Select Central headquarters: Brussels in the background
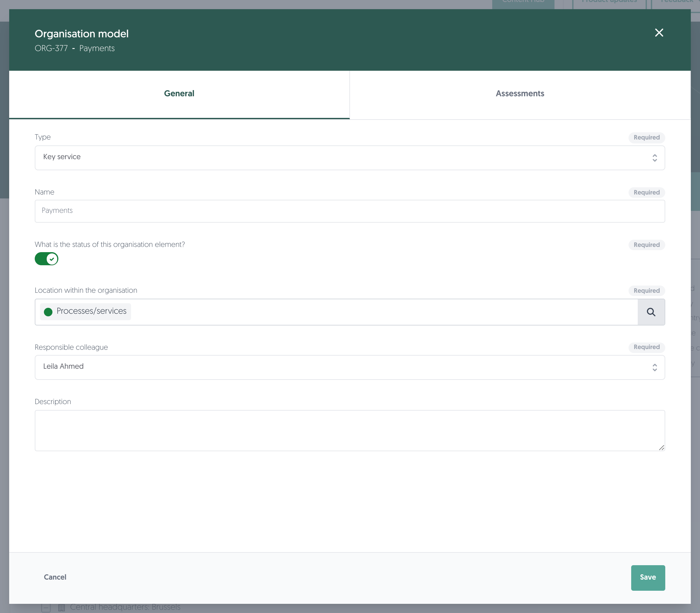Viewport: 700px width, 613px height. coord(125,607)
